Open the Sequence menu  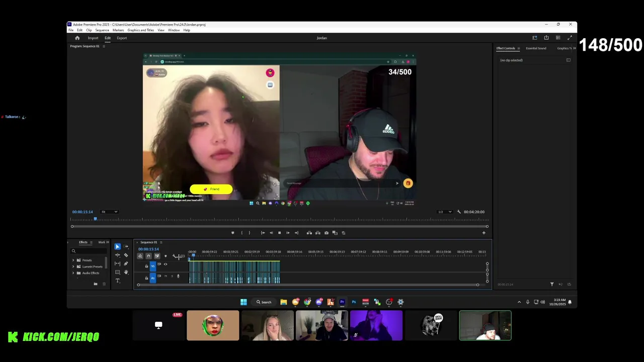point(102,30)
